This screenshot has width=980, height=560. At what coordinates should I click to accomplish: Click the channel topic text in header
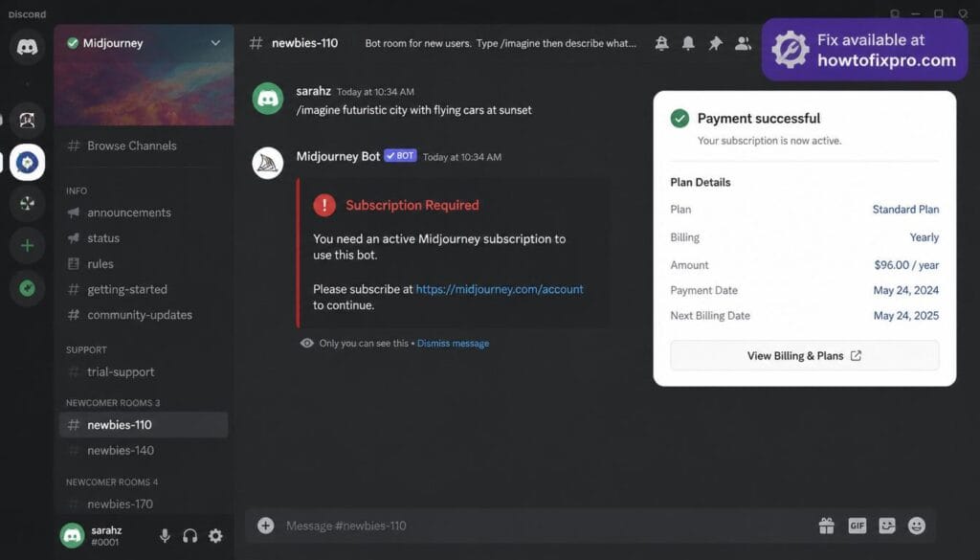501,43
